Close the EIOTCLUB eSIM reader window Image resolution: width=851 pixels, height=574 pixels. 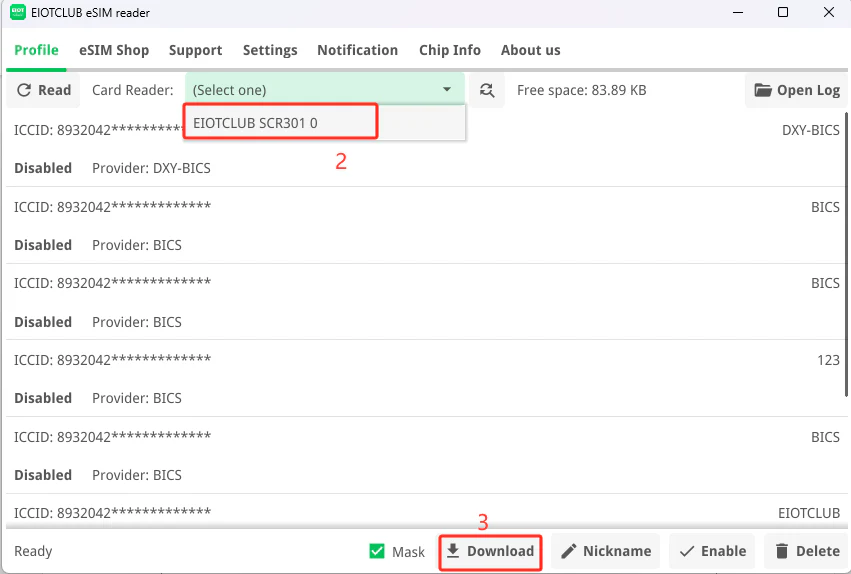(x=829, y=12)
